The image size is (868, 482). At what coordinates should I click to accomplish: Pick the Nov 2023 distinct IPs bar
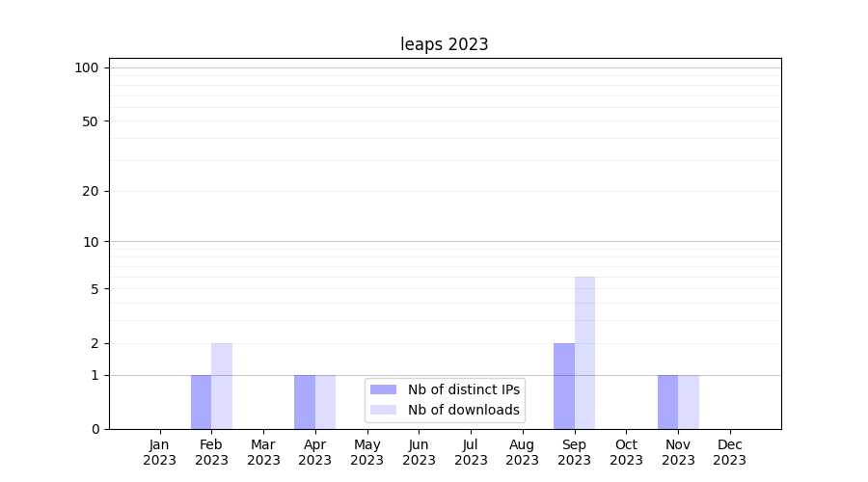click(667, 402)
